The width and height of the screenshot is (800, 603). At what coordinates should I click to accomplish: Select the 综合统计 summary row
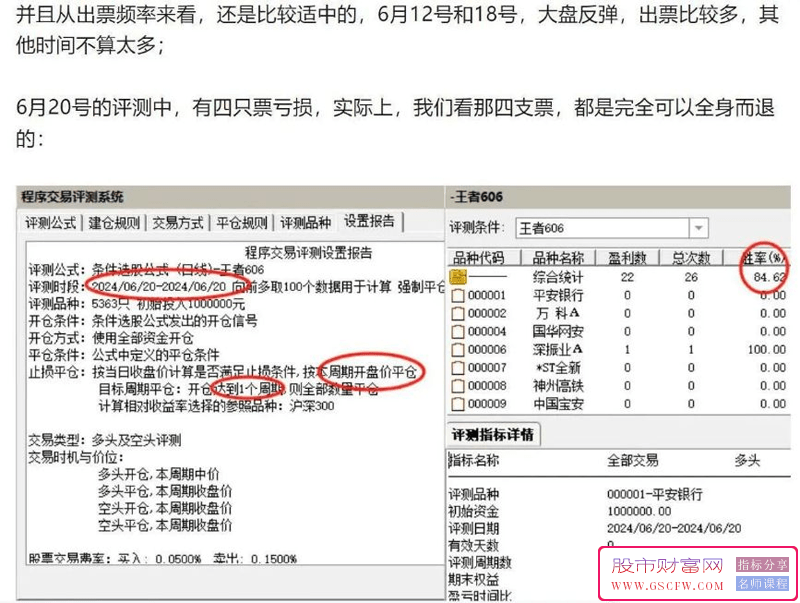click(618, 277)
